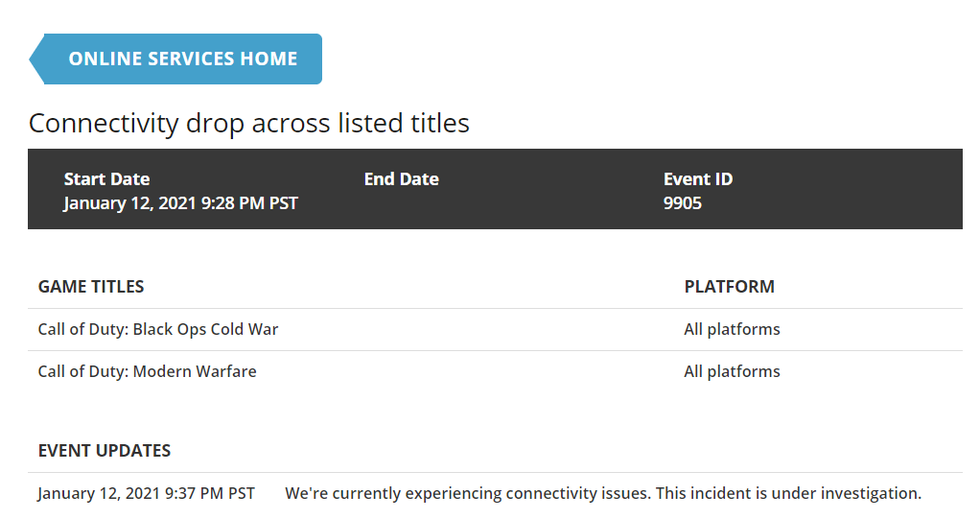The width and height of the screenshot is (980, 519).
Task: Click the PLATFORM column header
Action: 729,287
